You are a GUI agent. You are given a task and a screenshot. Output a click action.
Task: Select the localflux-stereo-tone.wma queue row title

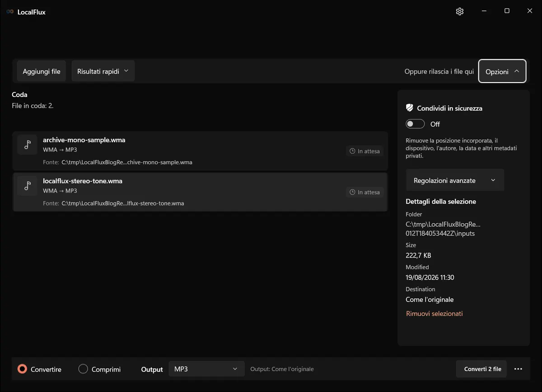83,181
